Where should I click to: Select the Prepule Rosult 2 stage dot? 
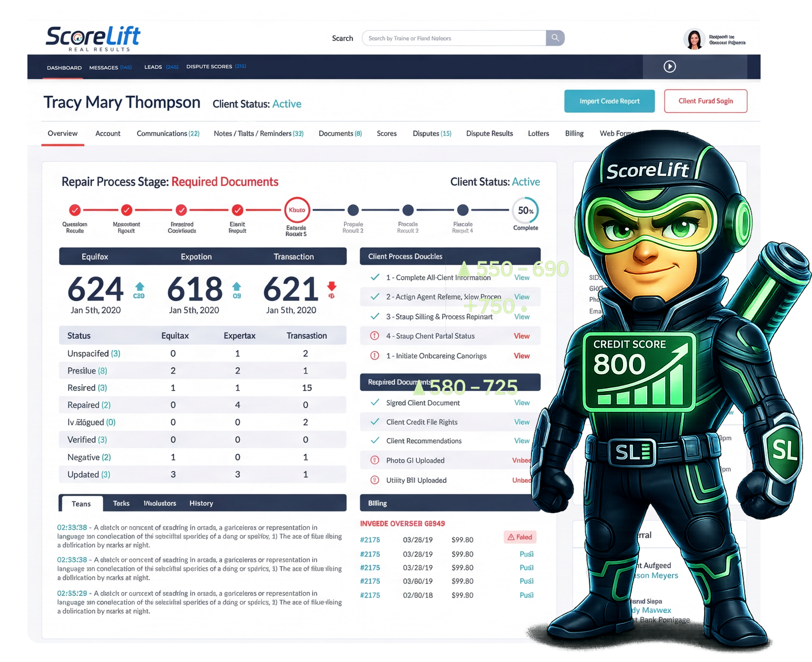click(353, 210)
